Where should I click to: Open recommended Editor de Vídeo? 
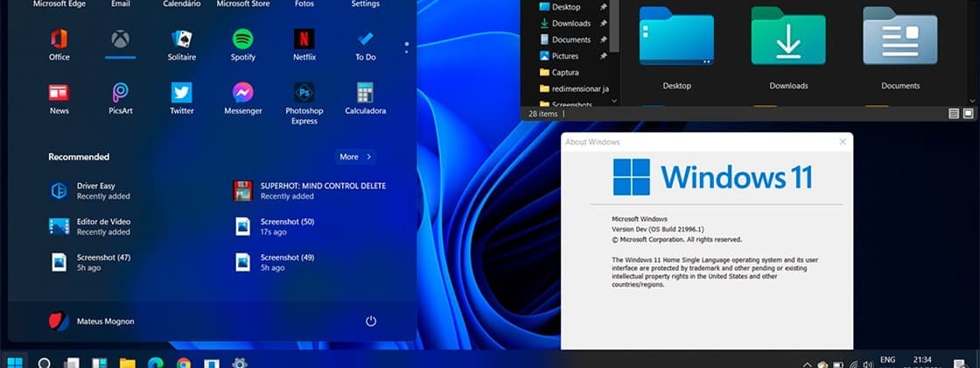pos(90,227)
